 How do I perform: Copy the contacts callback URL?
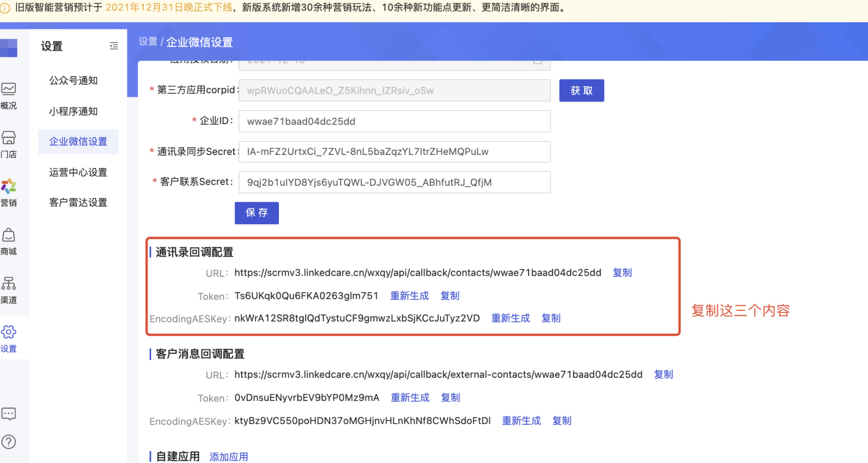click(622, 273)
